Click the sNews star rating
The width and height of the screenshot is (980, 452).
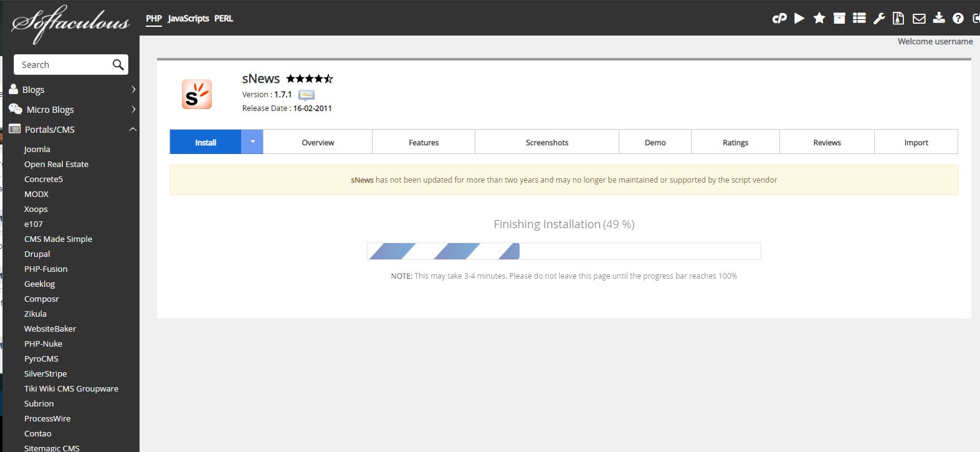(310, 79)
